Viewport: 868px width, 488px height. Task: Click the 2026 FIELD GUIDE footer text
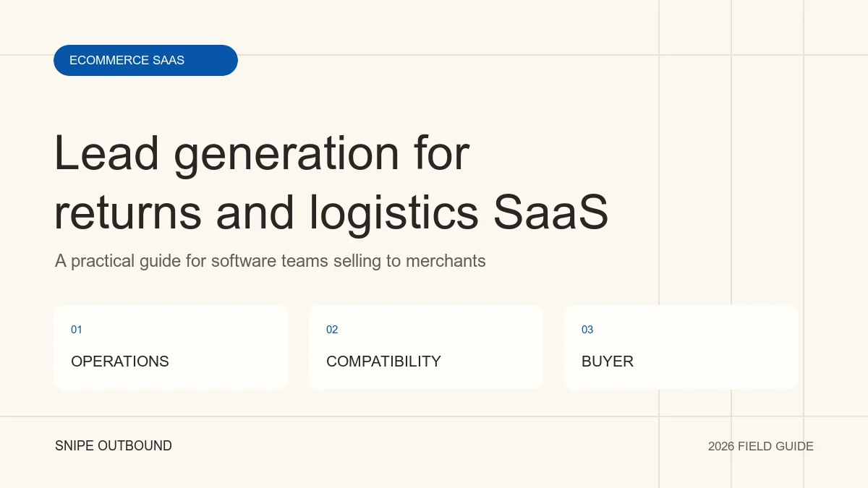point(761,447)
